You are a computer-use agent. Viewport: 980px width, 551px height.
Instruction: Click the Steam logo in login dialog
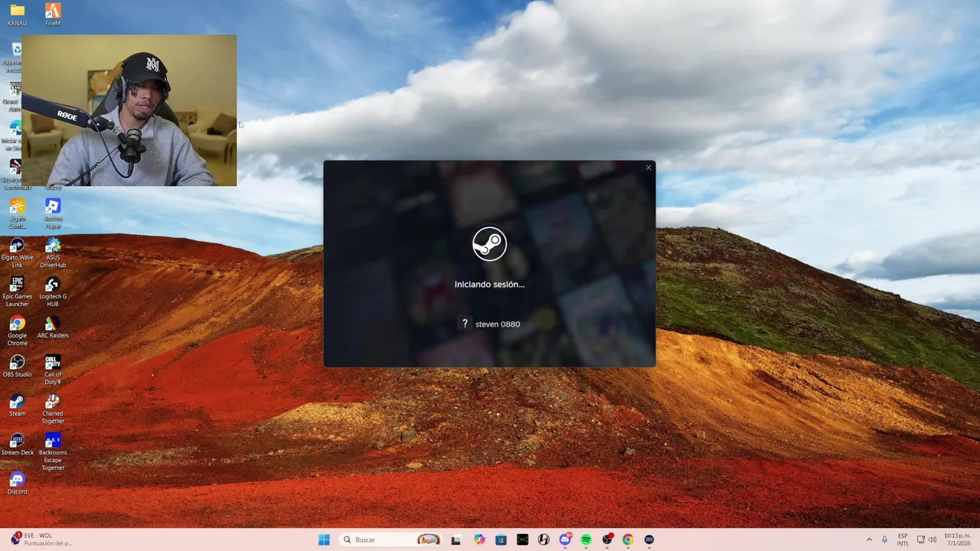(489, 243)
